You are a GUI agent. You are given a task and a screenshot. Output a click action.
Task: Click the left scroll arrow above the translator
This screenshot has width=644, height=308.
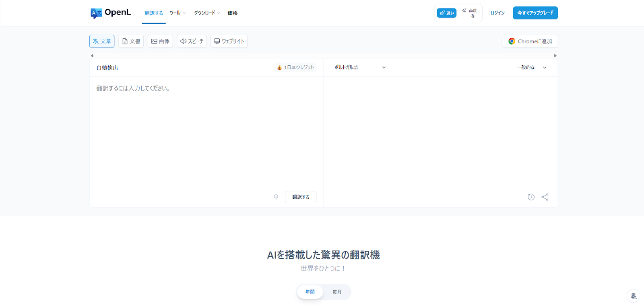[x=92, y=56]
